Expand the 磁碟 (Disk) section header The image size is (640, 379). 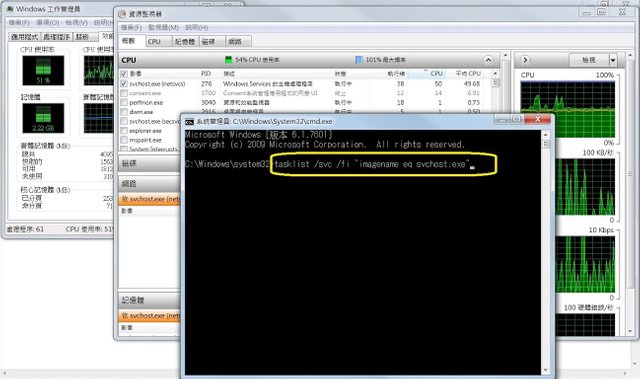[x=149, y=163]
